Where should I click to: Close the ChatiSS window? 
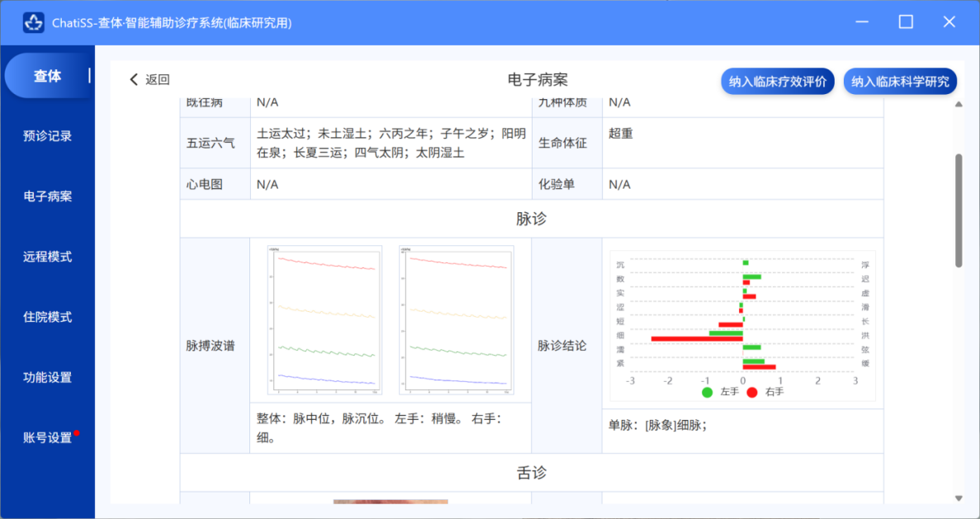949,21
